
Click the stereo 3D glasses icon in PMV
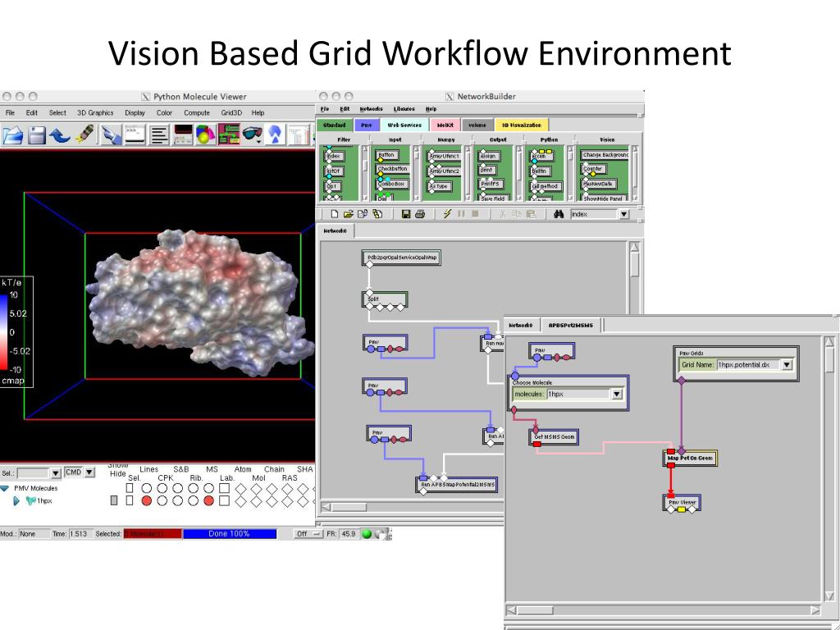pos(252,135)
